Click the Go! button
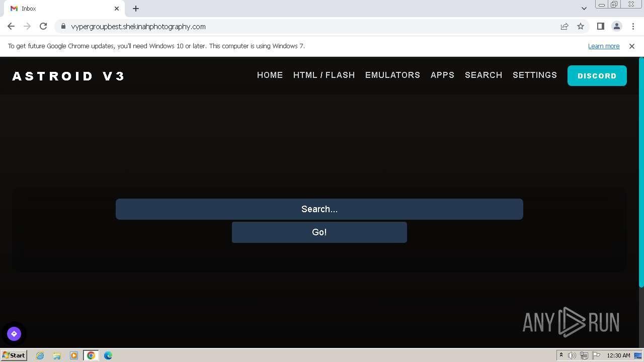Viewport: 644px width, 362px height. pos(319,232)
